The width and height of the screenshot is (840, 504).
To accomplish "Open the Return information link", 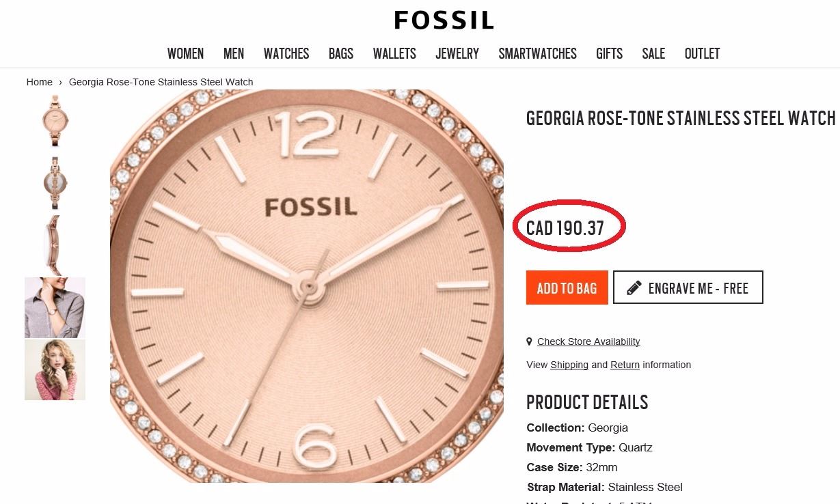I will (625, 365).
